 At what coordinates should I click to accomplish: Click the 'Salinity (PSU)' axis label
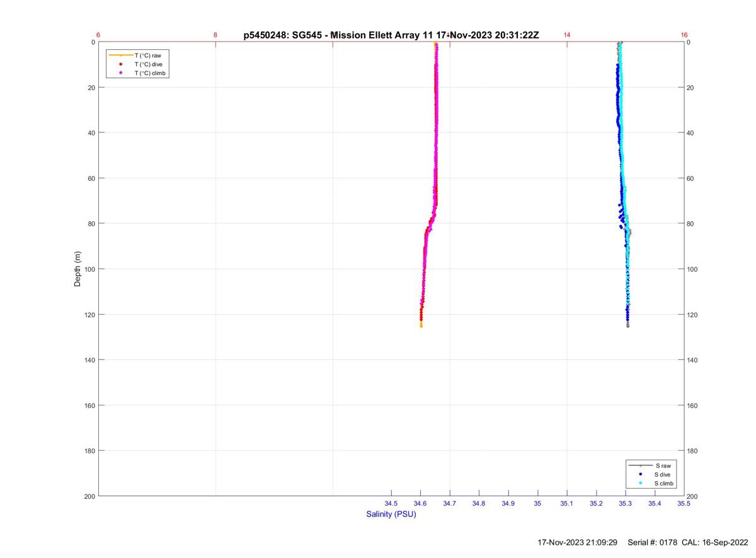tap(391, 514)
